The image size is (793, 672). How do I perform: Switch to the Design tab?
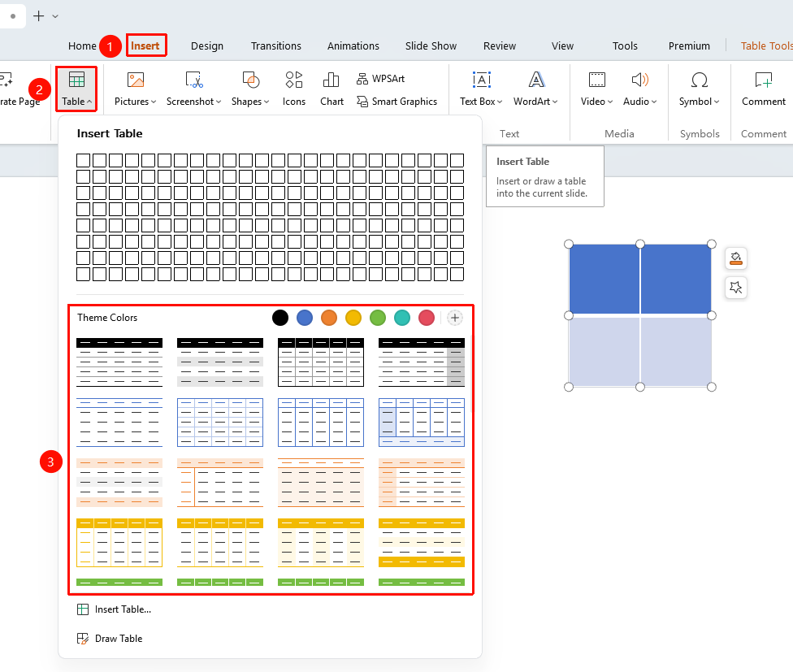pos(207,46)
